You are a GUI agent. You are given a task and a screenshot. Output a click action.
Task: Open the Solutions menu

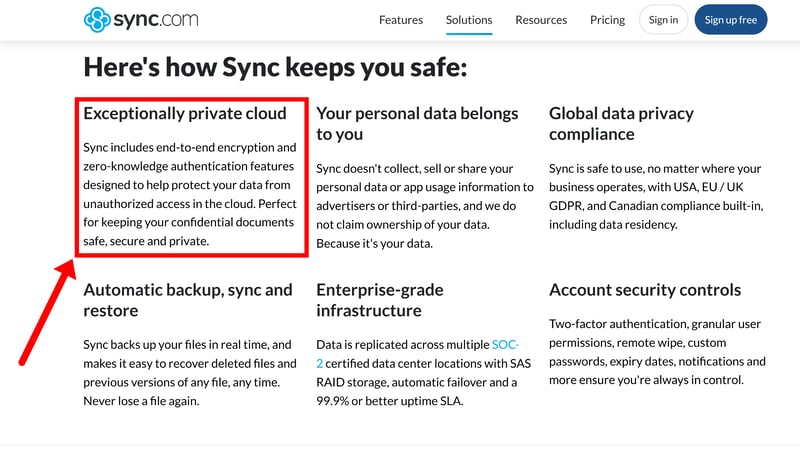[469, 20]
